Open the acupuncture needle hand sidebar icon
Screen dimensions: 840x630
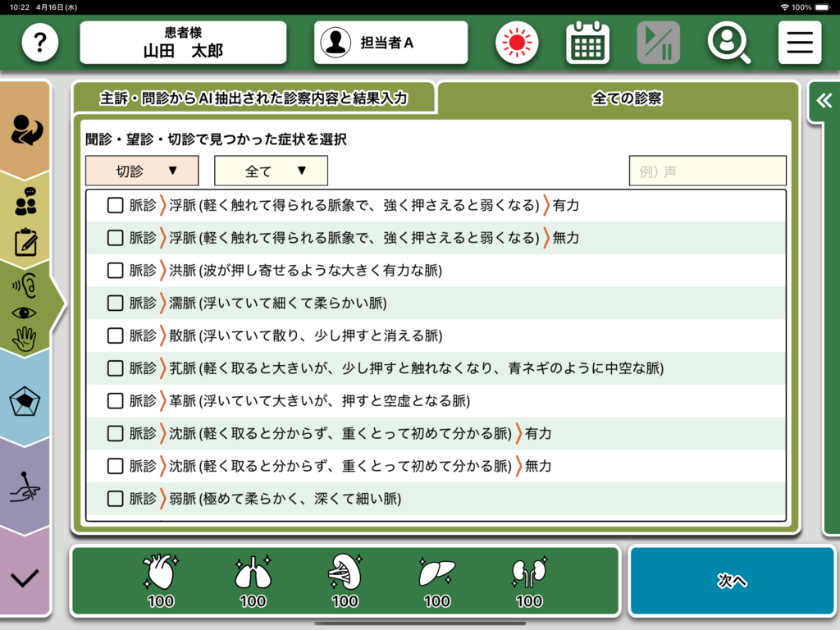[25, 487]
